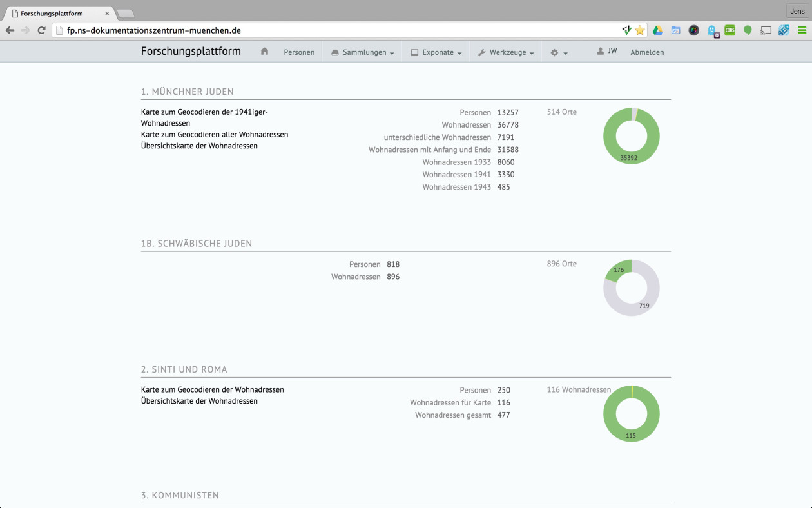Go to the home page via house icon
Image resolution: width=812 pixels, height=508 pixels.
[264, 52]
